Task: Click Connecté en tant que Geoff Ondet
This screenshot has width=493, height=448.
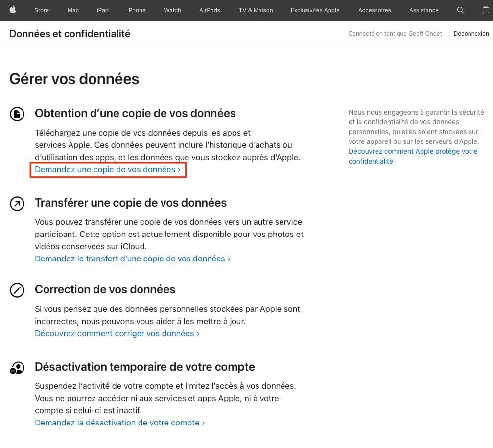Action: pyautogui.click(x=395, y=34)
